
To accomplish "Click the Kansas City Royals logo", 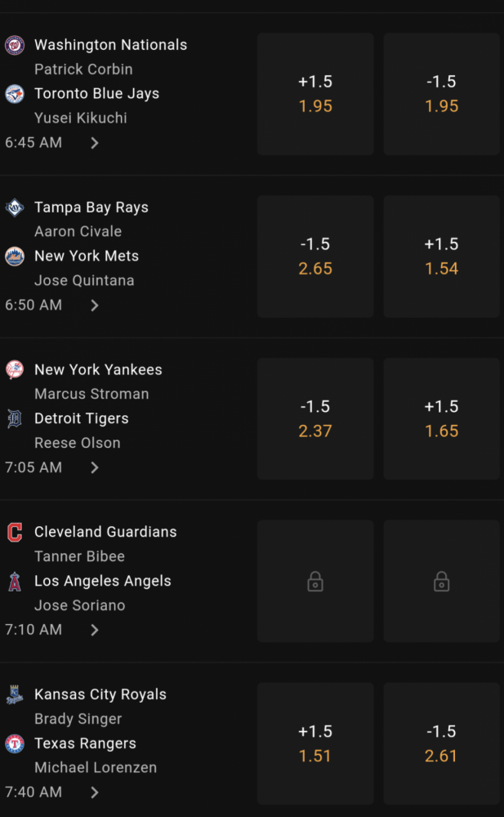I will (15, 694).
